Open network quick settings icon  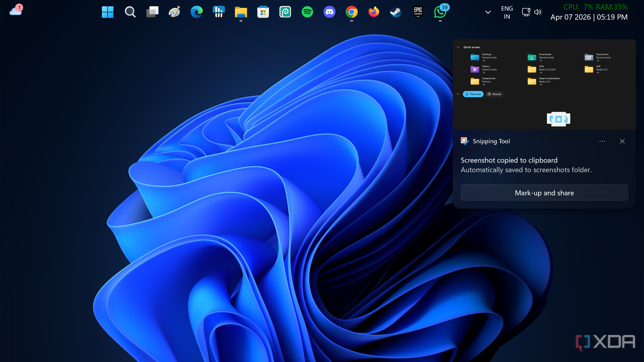pos(526,12)
